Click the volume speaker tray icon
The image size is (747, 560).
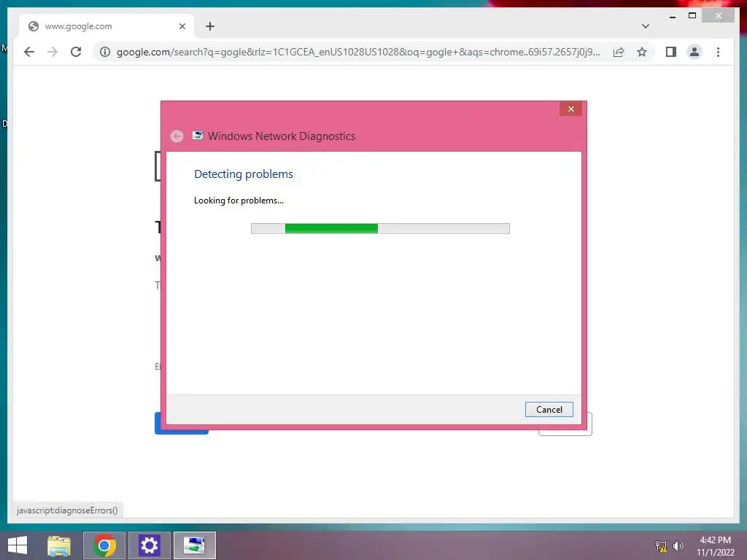pos(678,546)
